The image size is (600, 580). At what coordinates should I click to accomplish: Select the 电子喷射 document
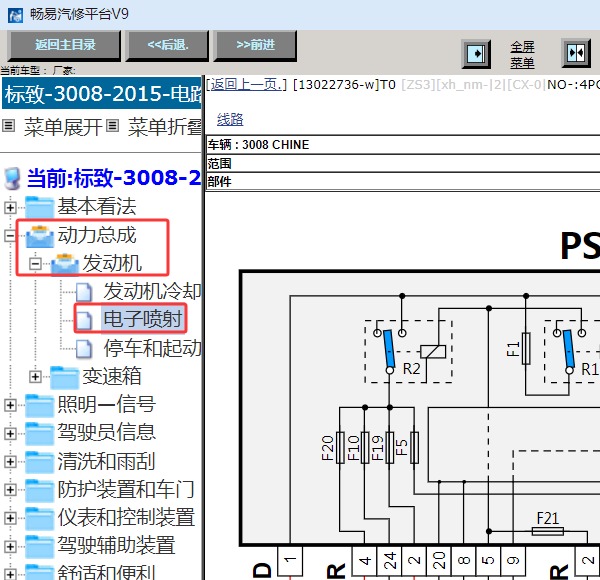point(143,319)
